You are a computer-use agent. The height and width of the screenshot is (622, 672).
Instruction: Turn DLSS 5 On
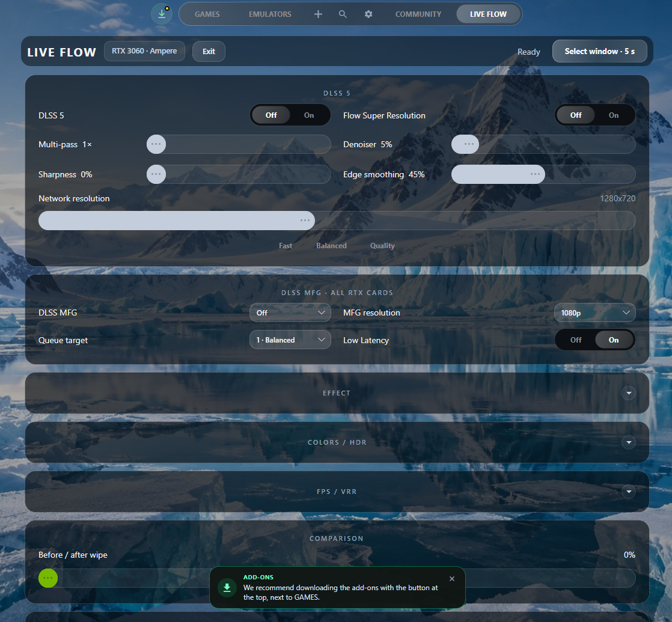coord(309,115)
